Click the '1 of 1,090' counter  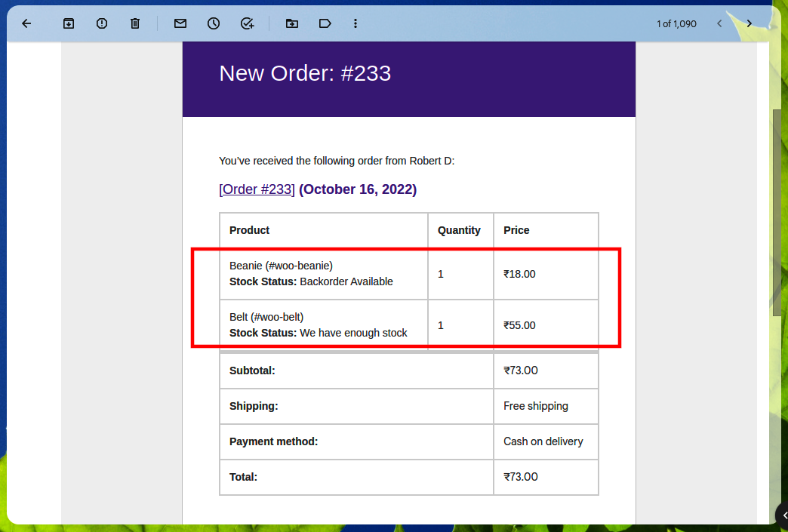676,23
